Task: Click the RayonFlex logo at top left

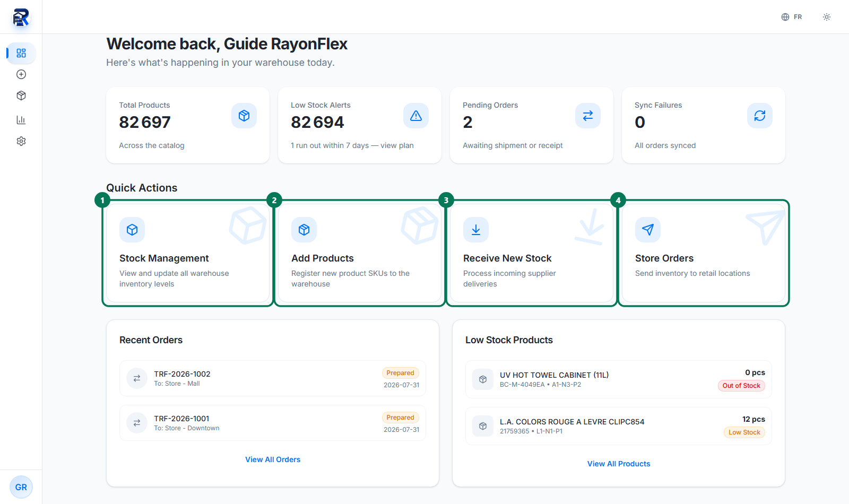Action: [21, 17]
